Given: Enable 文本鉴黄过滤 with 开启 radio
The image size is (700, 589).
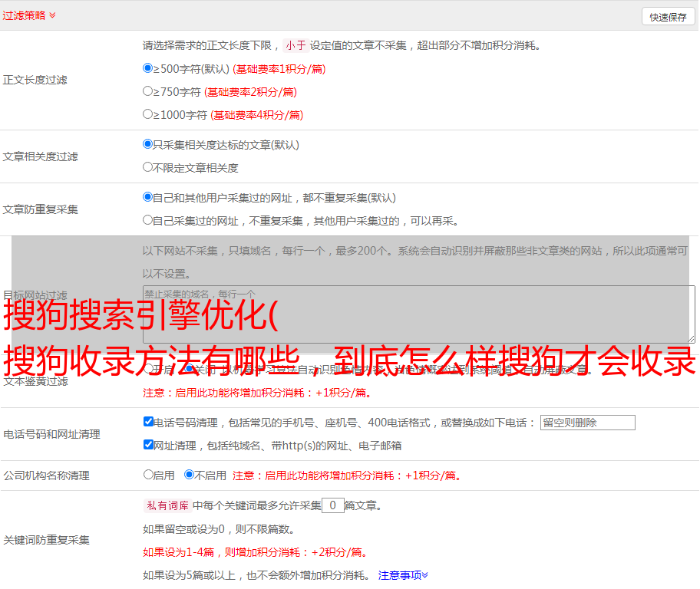Looking at the screenshot, I should [148, 369].
